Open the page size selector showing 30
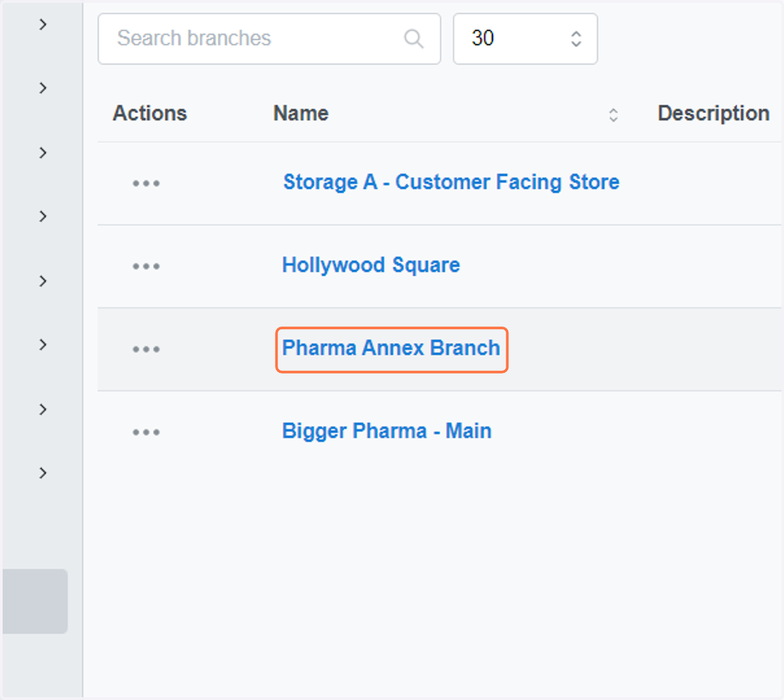 525,39
